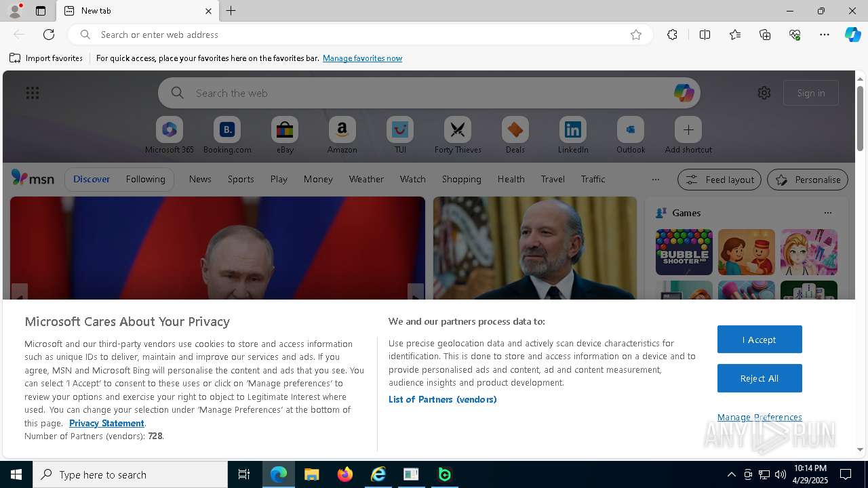Focus the Search the web box
Image resolution: width=868 pixels, height=488 pixels.
[429, 93]
